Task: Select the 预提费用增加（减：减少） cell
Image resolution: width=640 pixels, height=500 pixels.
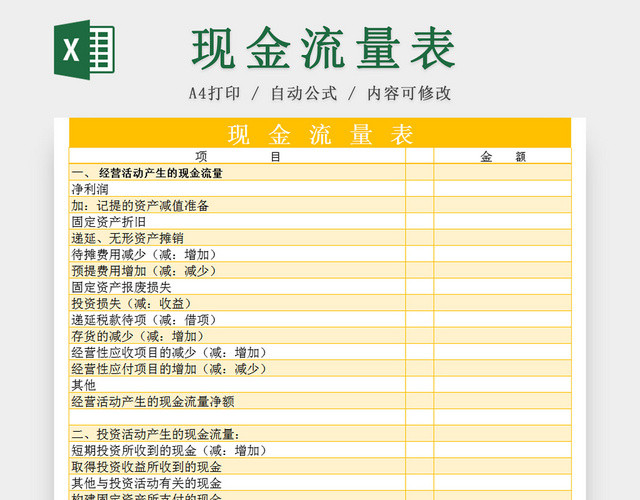Action: click(237, 270)
